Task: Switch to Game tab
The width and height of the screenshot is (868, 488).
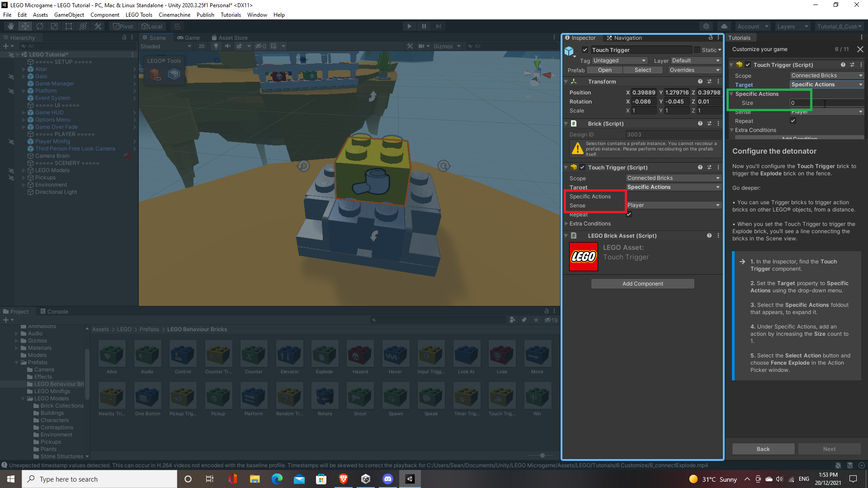Action: coord(189,38)
